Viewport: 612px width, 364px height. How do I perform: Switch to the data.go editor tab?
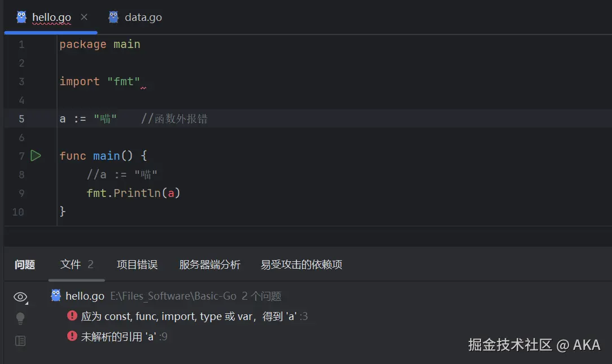(143, 17)
